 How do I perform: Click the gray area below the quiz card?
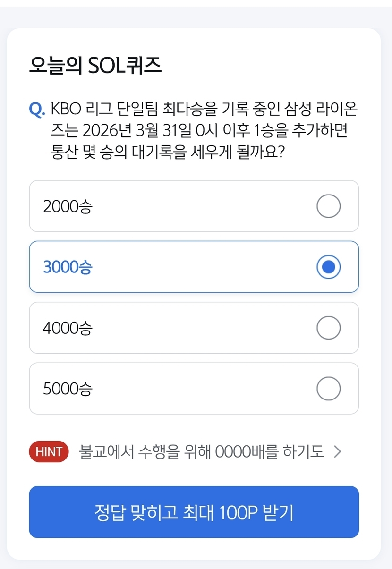click(196, 564)
